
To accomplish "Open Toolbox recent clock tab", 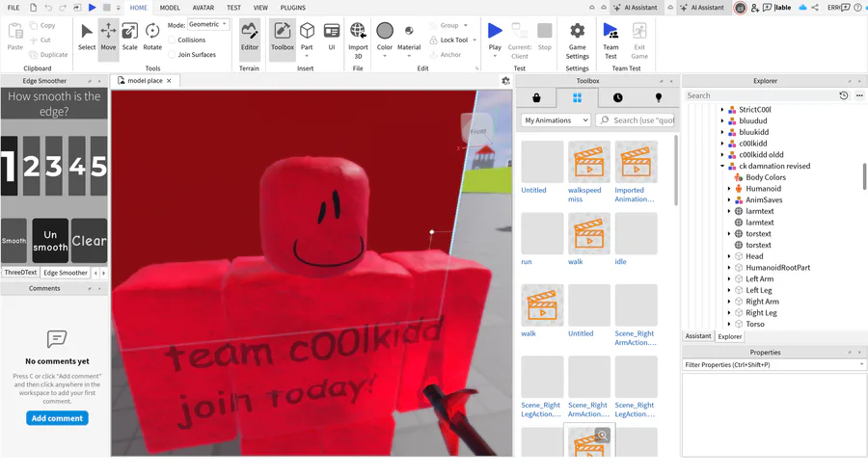I will point(618,98).
